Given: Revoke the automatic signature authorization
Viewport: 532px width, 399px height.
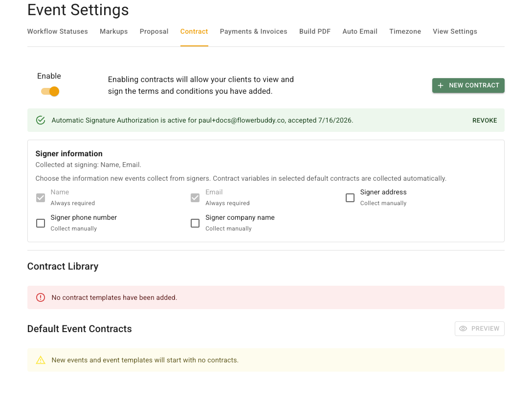Looking at the screenshot, I should click(x=485, y=120).
